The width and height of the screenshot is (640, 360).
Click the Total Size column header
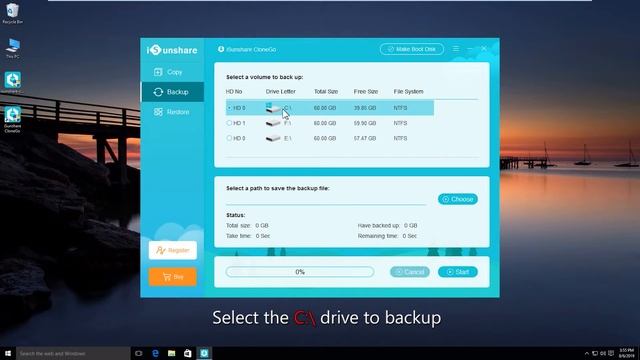click(x=326, y=91)
